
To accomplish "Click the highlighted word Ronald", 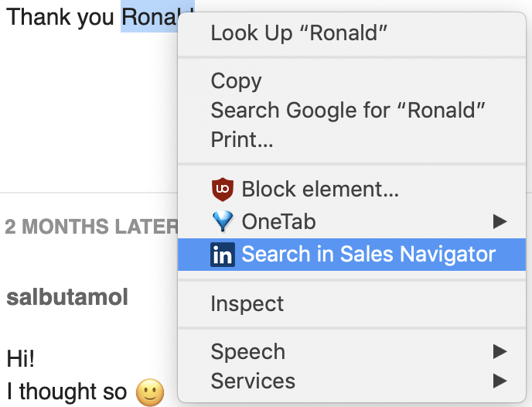I will click(149, 17).
